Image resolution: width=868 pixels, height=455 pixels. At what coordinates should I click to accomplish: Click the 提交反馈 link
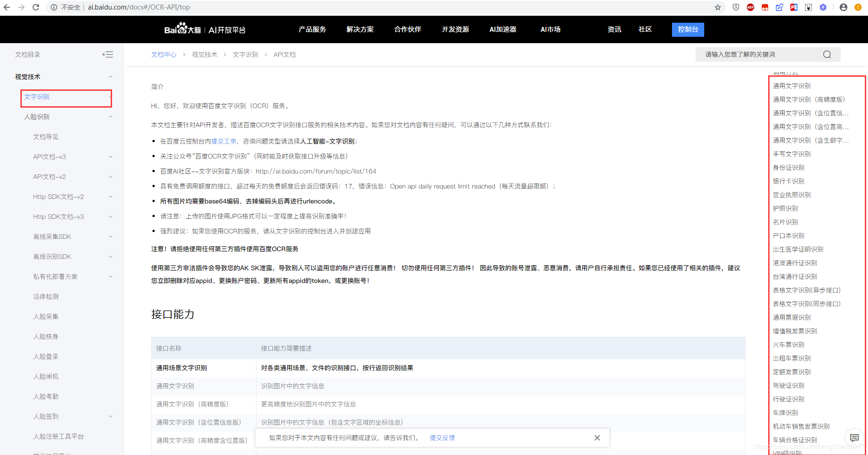(442, 438)
